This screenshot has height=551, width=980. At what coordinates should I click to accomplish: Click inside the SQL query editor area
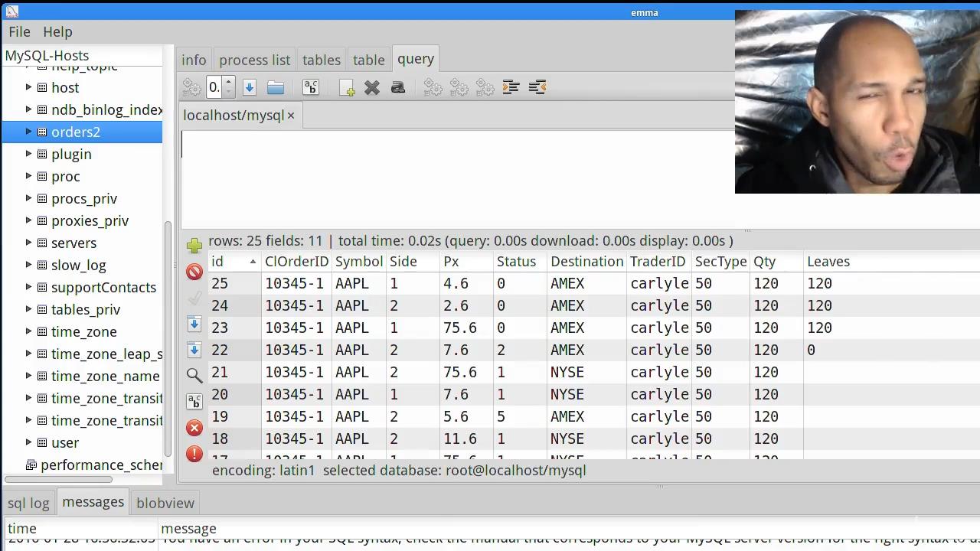(x=457, y=178)
